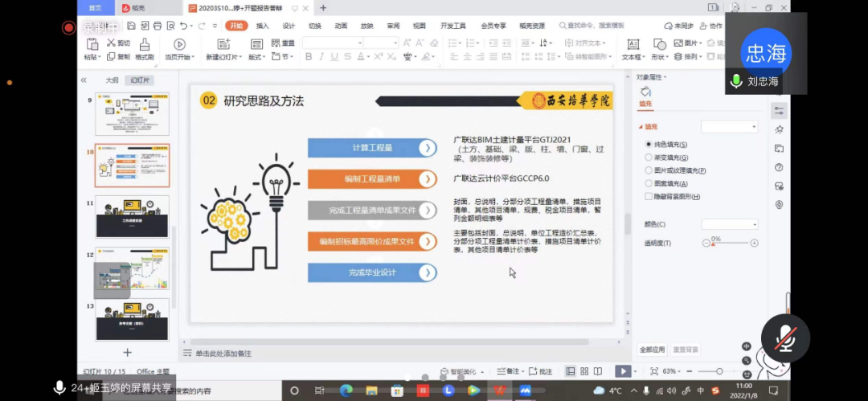Open Microsoft Edge from the taskbar
Viewport: 868px width, 401px height.
click(346, 391)
